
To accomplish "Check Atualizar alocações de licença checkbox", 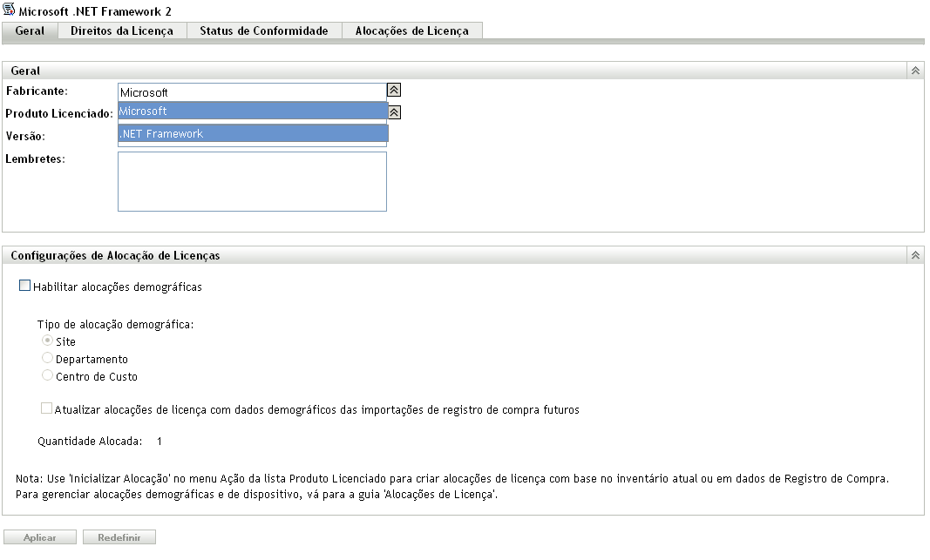I will pos(46,408).
